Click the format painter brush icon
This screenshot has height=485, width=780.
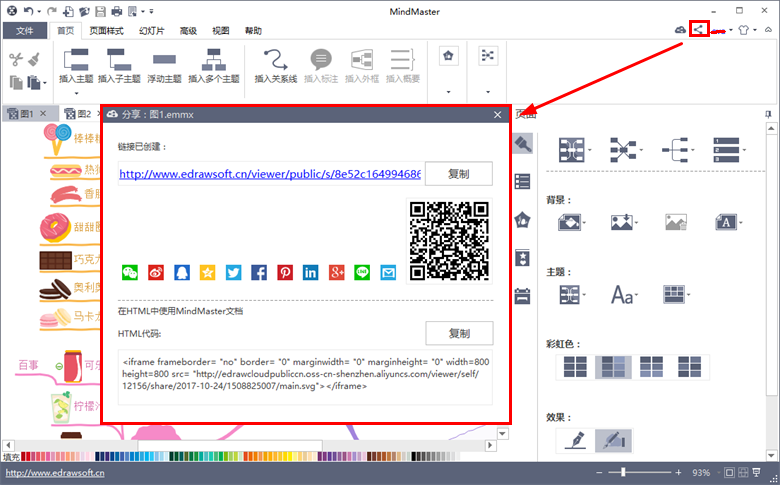click(34, 59)
